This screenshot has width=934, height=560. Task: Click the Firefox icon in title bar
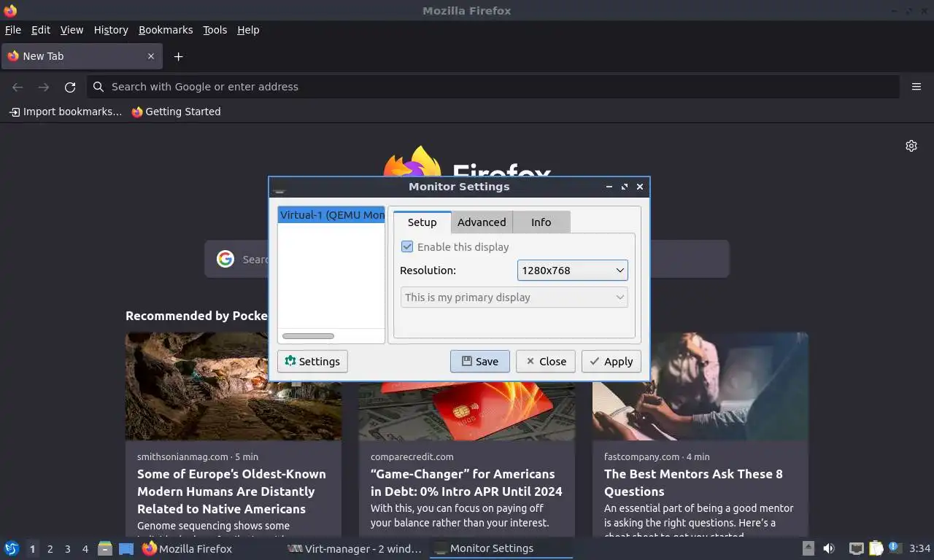(x=10, y=11)
